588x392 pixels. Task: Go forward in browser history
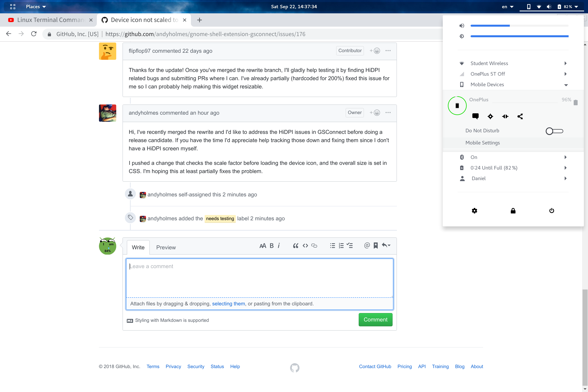coord(21,34)
